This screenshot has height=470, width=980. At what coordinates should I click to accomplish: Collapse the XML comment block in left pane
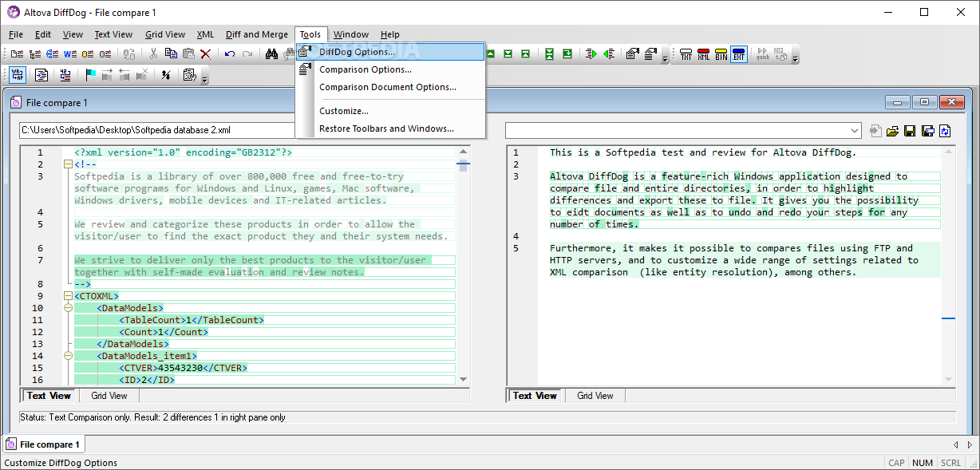[x=68, y=164]
